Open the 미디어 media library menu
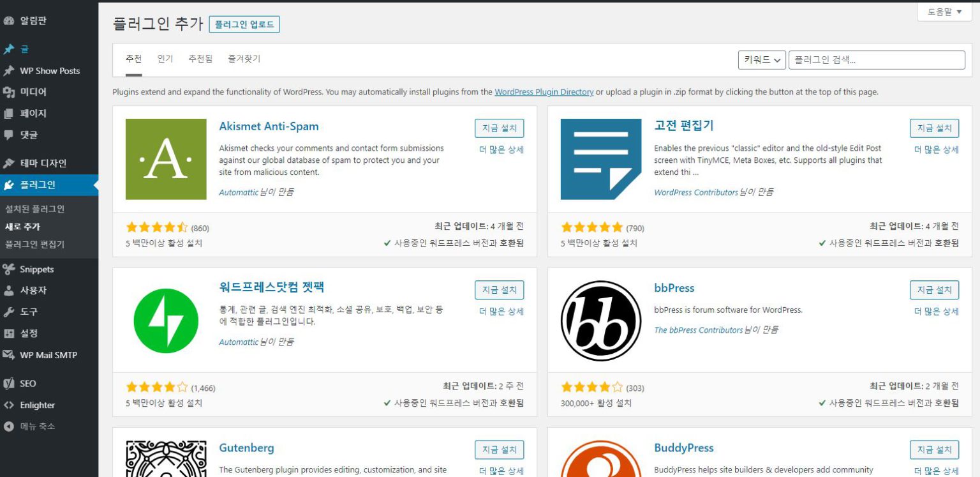The height and width of the screenshot is (477, 980). point(33,92)
